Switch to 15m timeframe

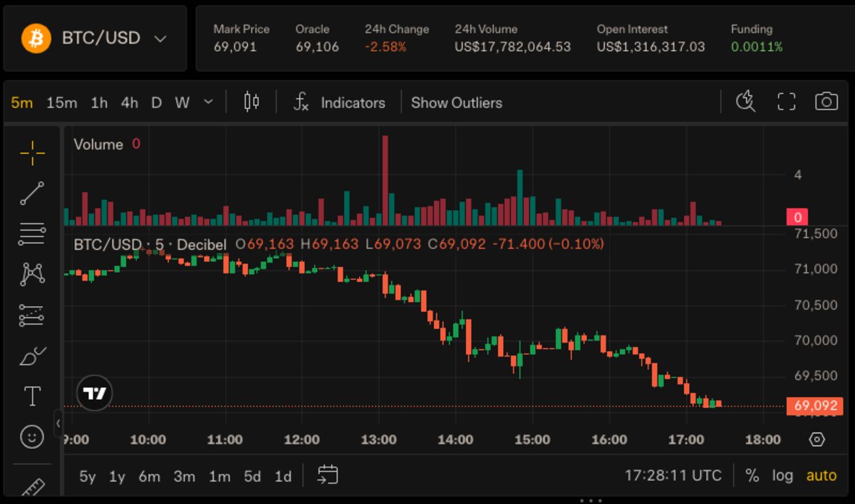pyautogui.click(x=61, y=103)
